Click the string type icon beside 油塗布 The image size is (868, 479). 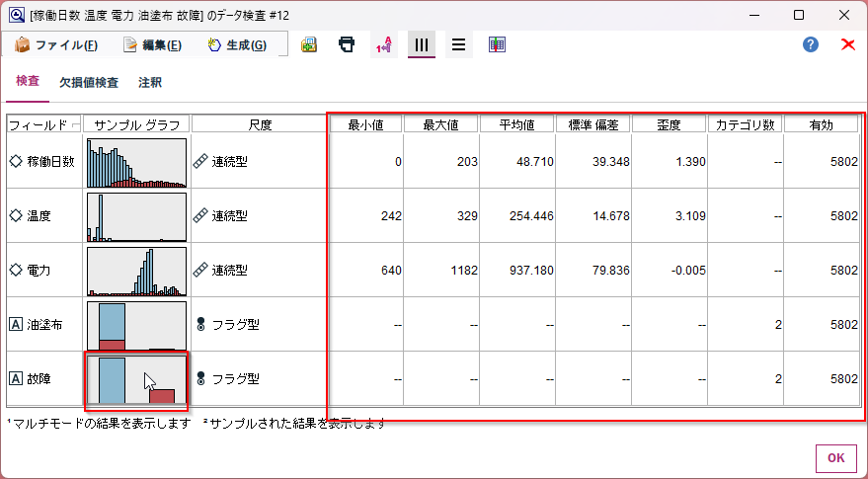(16, 325)
